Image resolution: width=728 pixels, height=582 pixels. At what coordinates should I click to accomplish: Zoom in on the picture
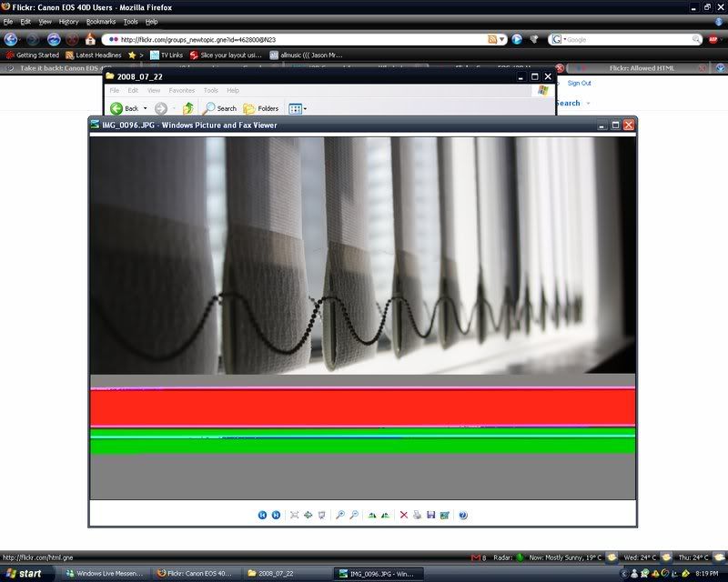pyautogui.click(x=340, y=515)
